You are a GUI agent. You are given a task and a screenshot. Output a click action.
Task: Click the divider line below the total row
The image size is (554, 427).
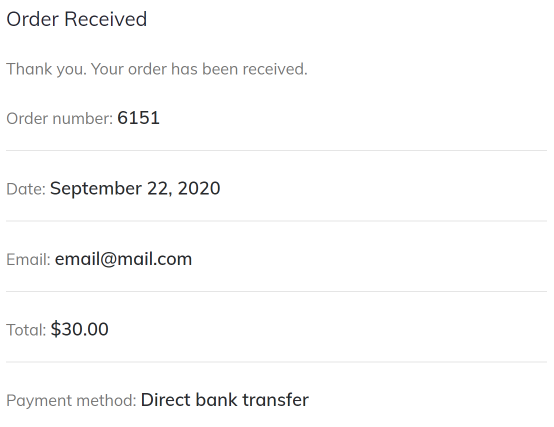(x=276, y=362)
